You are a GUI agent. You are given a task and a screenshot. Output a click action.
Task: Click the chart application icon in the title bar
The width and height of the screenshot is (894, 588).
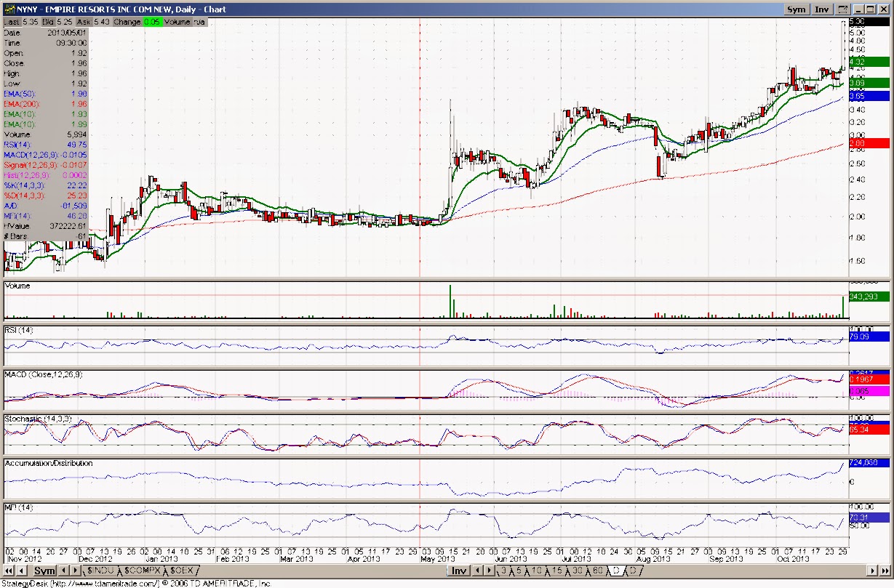tap(9, 9)
